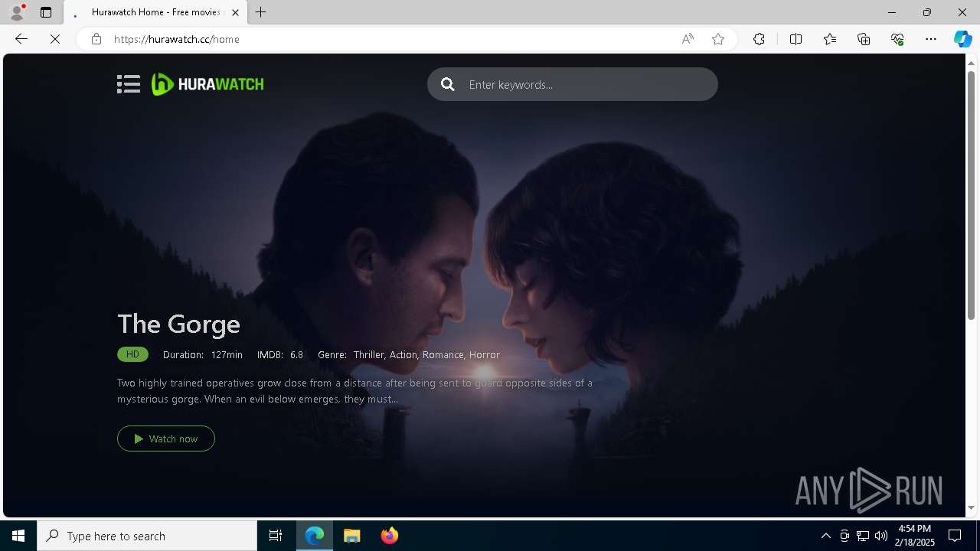Launch Firefox from taskbar
This screenshot has width=980, height=551.
(x=390, y=536)
